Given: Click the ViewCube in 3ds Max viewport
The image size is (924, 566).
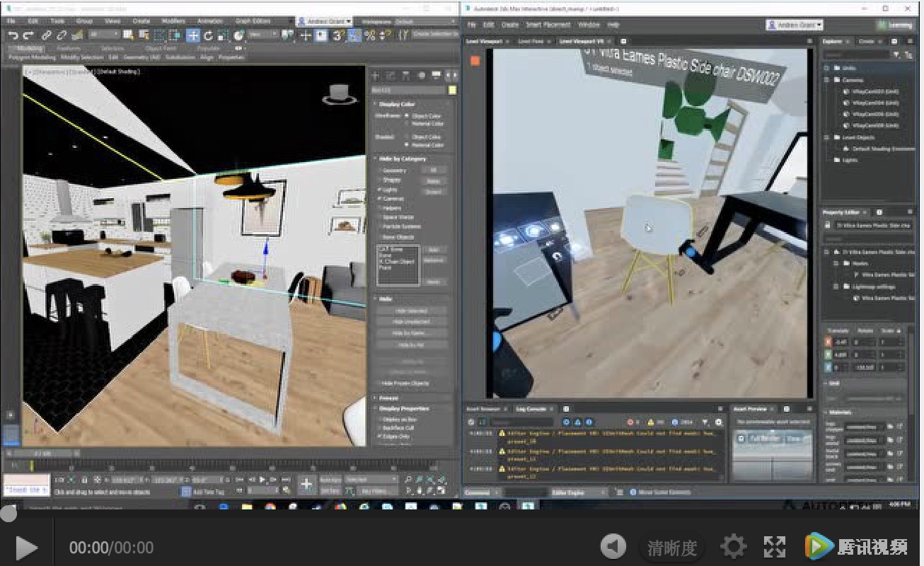Looking at the screenshot, I should coord(339,93).
